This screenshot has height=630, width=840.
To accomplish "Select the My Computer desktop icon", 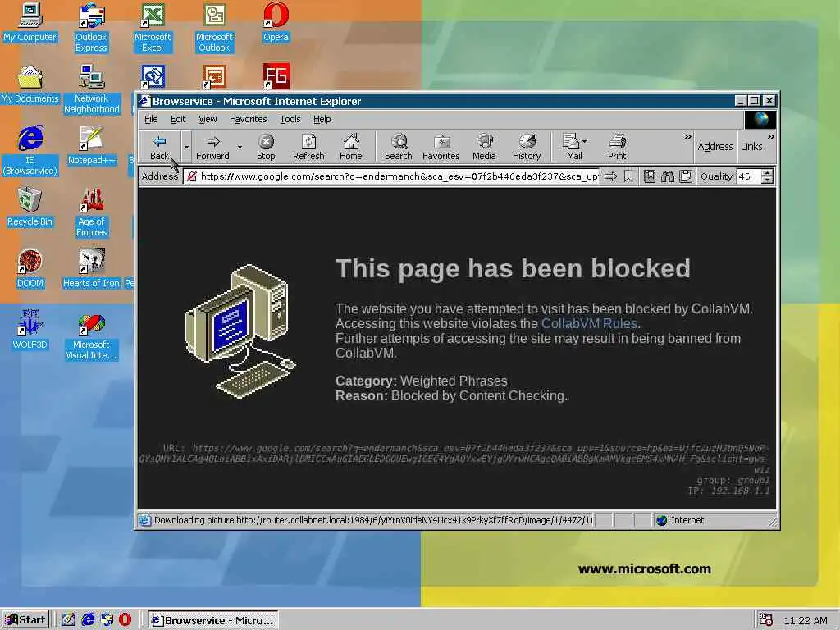I will tap(30, 22).
